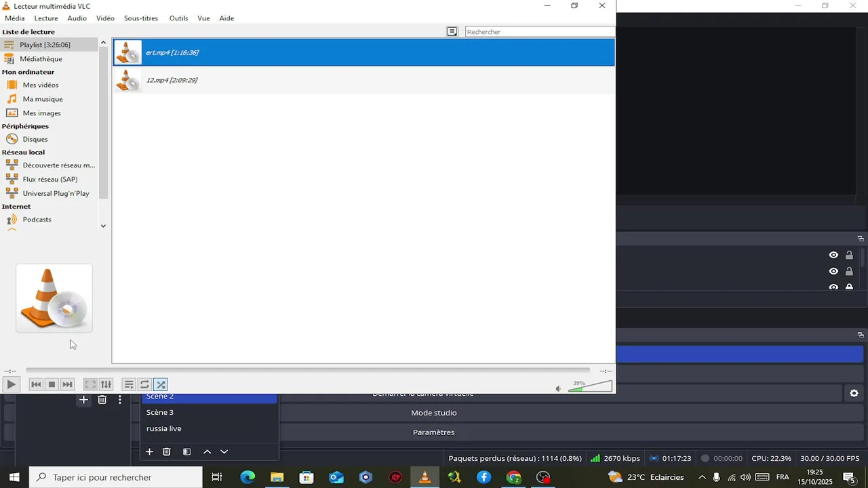Open VLC extended settings equalizer icon

106,384
